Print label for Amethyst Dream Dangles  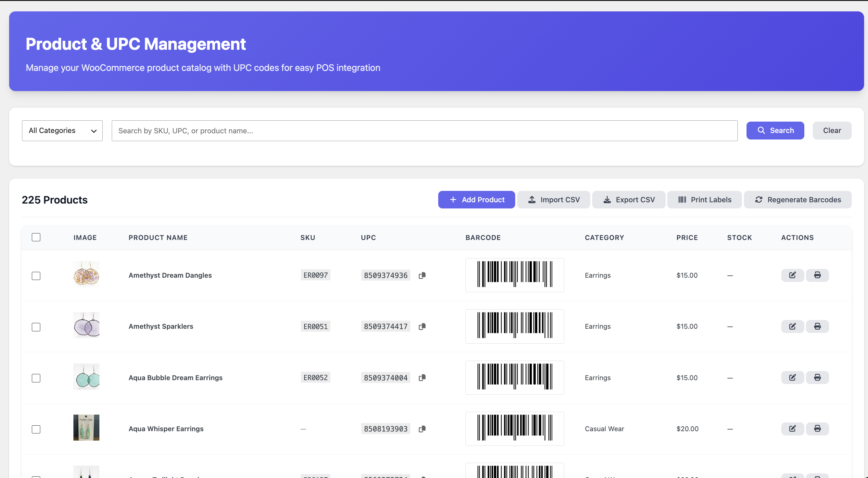point(817,275)
